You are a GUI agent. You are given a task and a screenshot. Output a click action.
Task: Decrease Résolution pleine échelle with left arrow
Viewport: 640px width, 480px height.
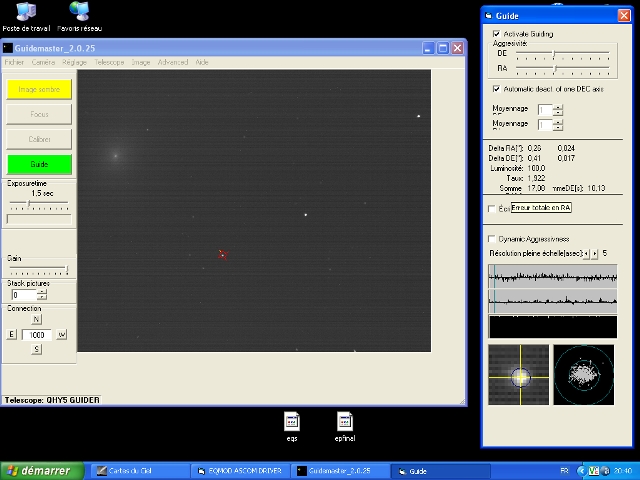coord(587,254)
